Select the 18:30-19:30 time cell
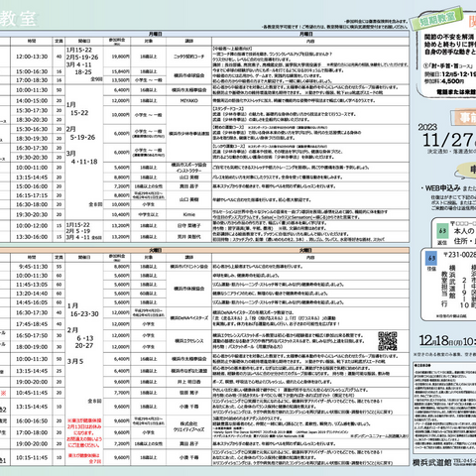The height and width of the screenshot is (476, 476). point(32,139)
